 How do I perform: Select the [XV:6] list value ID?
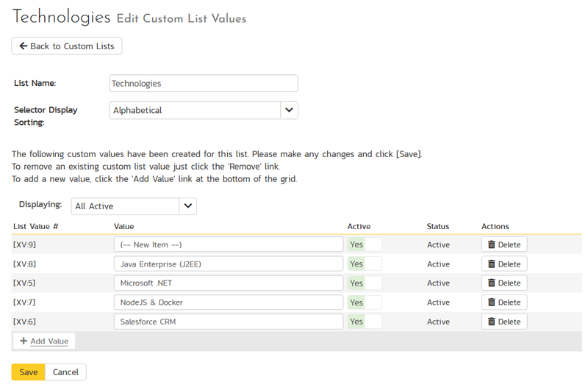[24, 322]
